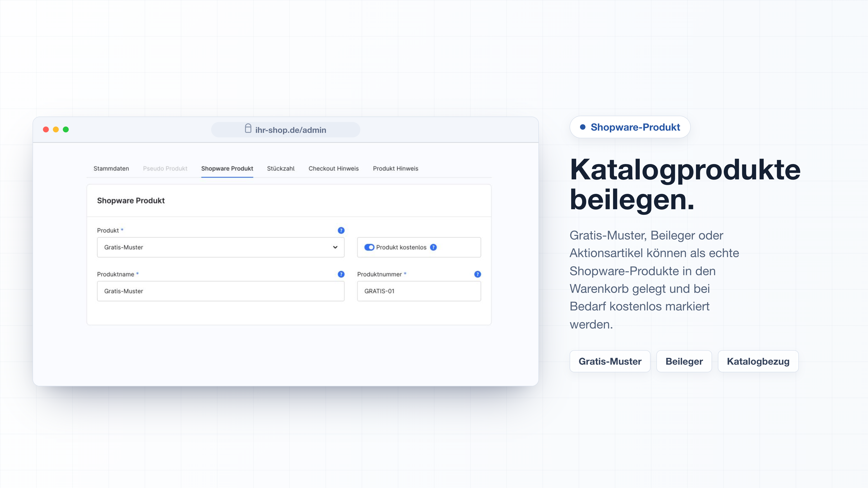Viewport: 868px width, 488px height.
Task: Click the Produktname input field
Action: pyautogui.click(x=221, y=291)
